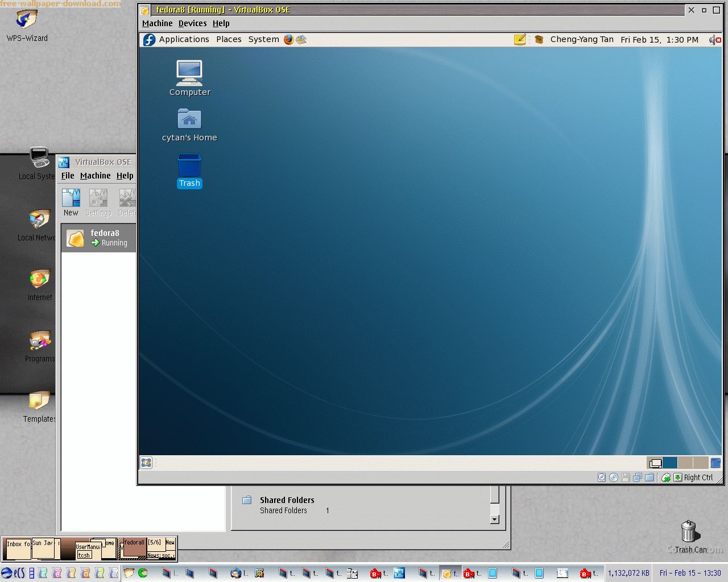Click the Shared Folders section heading
This screenshot has height=582, width=728.
tap(287, 500)
